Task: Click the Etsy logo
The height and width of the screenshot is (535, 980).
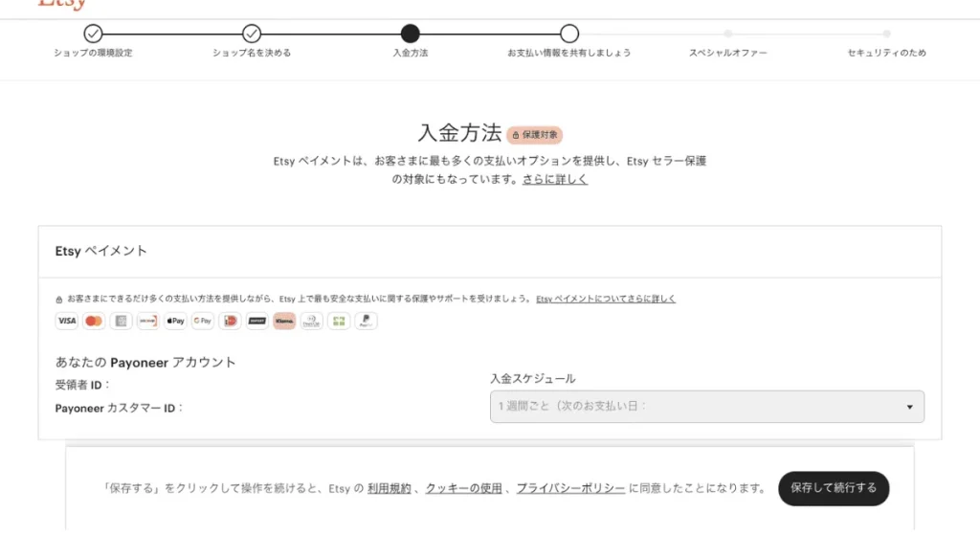Action: 62,5
